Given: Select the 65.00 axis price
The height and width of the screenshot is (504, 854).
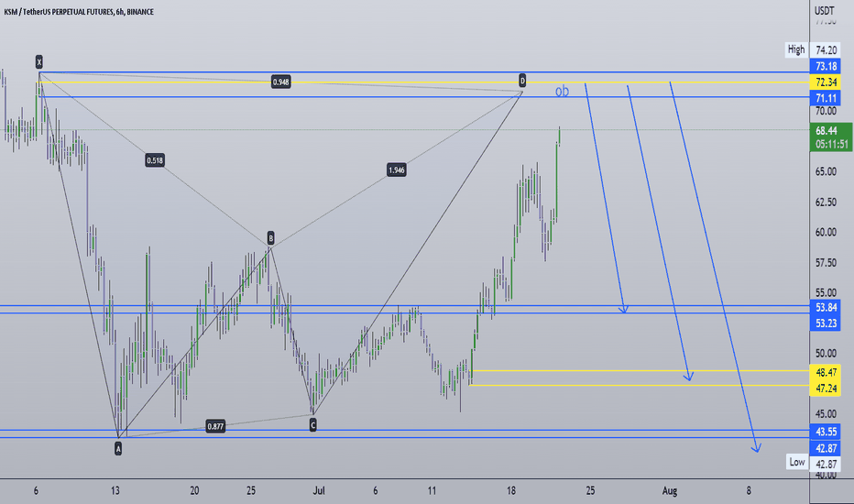Looking at the screenshot, I should (826, 171).
